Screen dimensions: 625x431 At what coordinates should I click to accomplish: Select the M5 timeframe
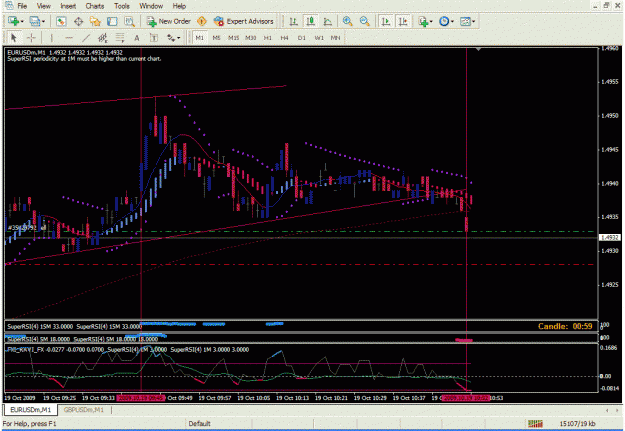tap(216, 38)
